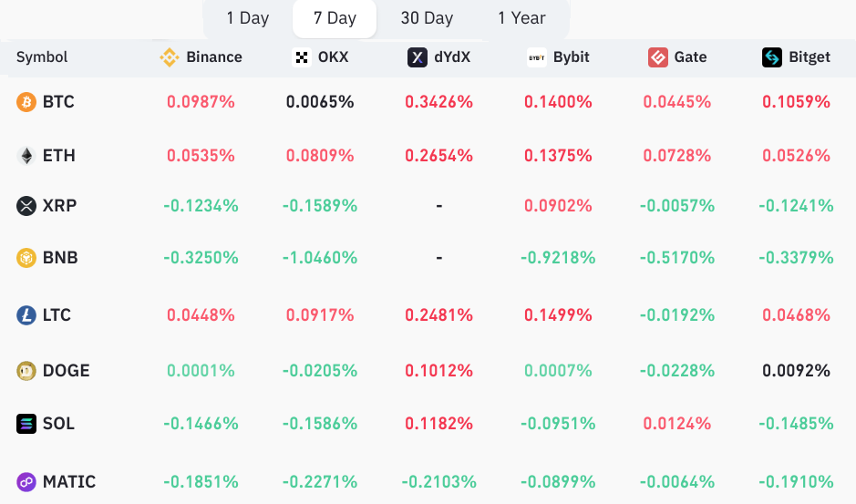This screenshot has height=504, width=856.
Task: Switch to the 1 Day tab
Action: (248, 18)
